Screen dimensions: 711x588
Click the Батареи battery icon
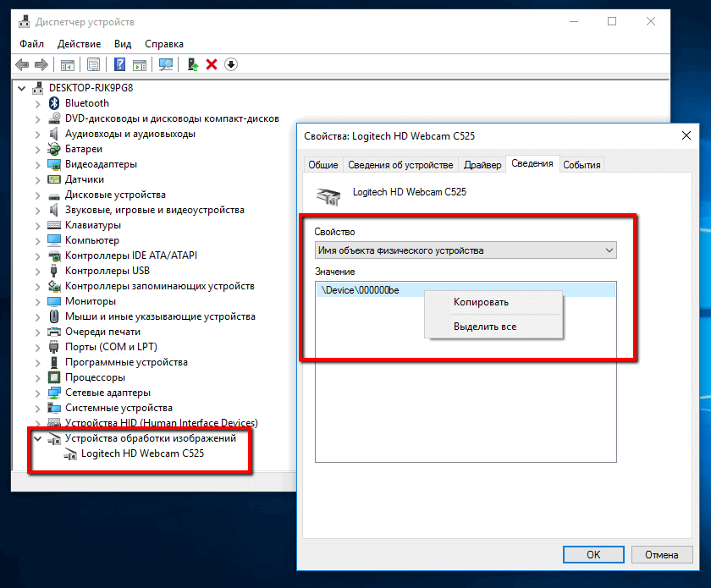[x=54, y=149]
